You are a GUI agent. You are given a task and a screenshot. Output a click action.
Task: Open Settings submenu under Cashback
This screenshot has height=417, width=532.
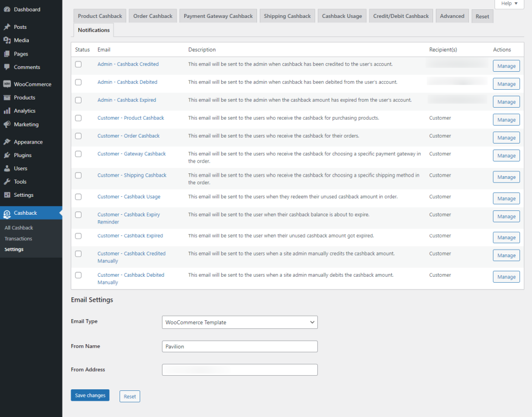click(x=14, y=249)
